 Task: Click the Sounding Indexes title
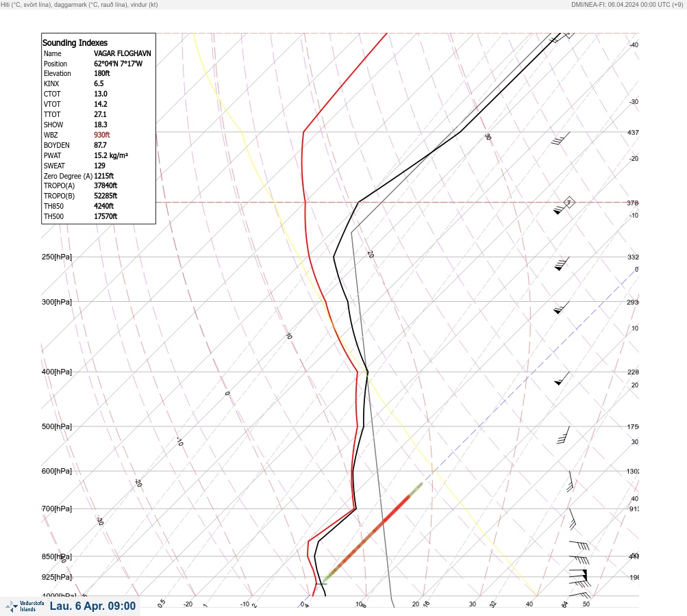point(75,42)
